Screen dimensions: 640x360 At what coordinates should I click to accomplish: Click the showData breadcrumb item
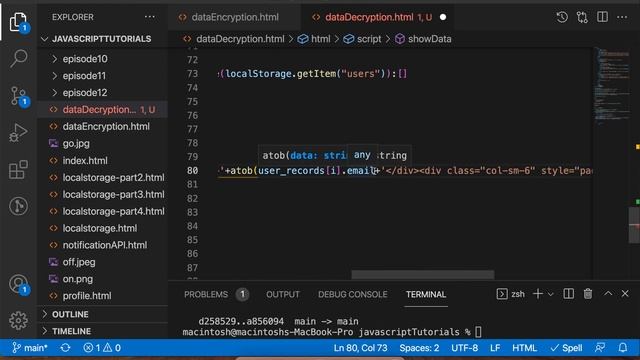(423, 39)
